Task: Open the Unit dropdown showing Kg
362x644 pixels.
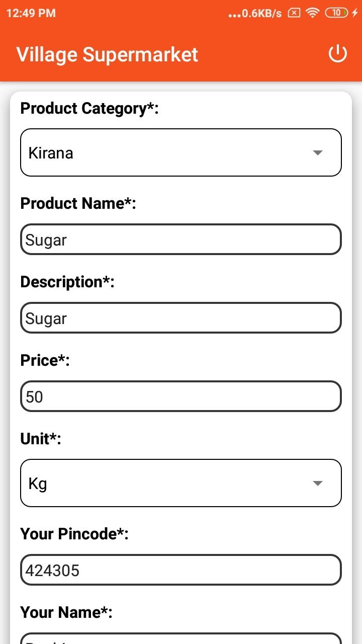Action: [x=181, y=483]
